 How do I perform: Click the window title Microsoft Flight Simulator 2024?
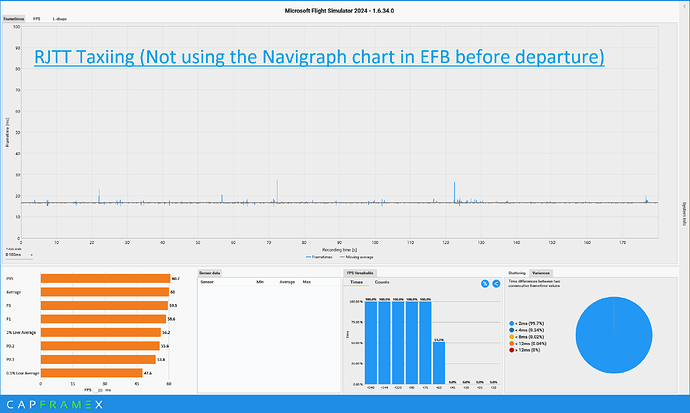pyautogui.click(x=339, y=11)
